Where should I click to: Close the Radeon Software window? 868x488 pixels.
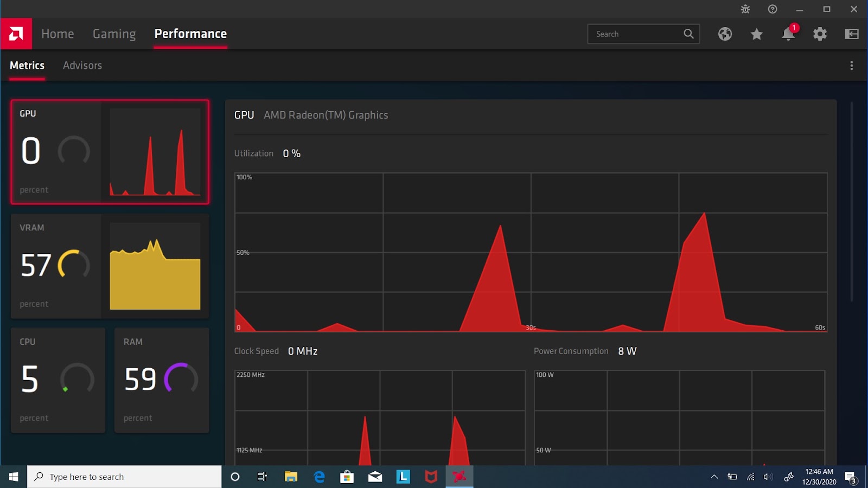point(854,9)
